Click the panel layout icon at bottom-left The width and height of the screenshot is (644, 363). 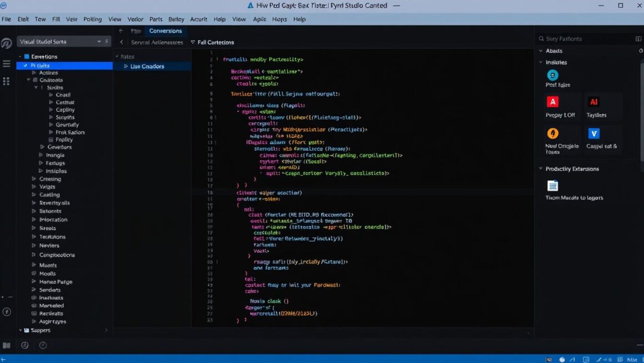coord(6,345)
